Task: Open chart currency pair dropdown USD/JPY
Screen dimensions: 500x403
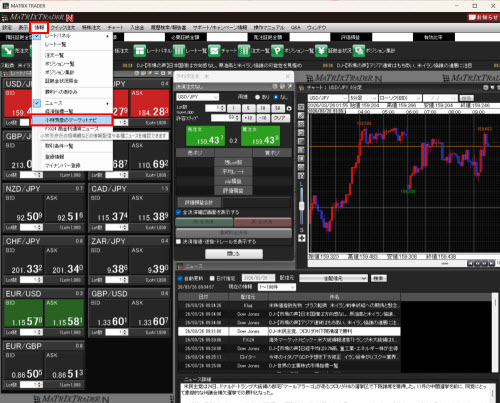Action: pos(328,98)
